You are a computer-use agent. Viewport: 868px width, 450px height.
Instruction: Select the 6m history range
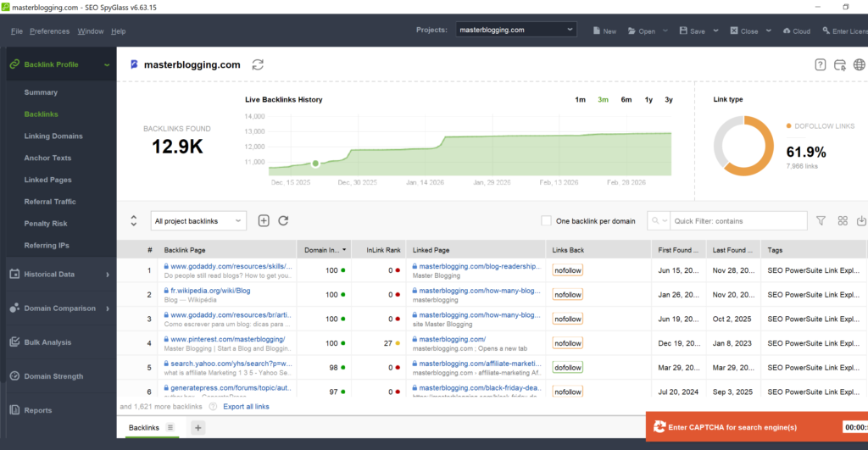(626, 100)
